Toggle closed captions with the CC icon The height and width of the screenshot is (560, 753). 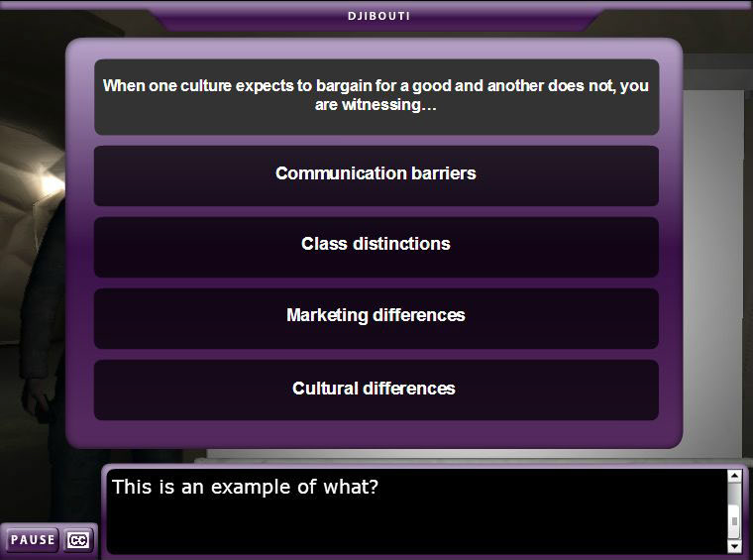pyautogui.click(x=78, y=540)
